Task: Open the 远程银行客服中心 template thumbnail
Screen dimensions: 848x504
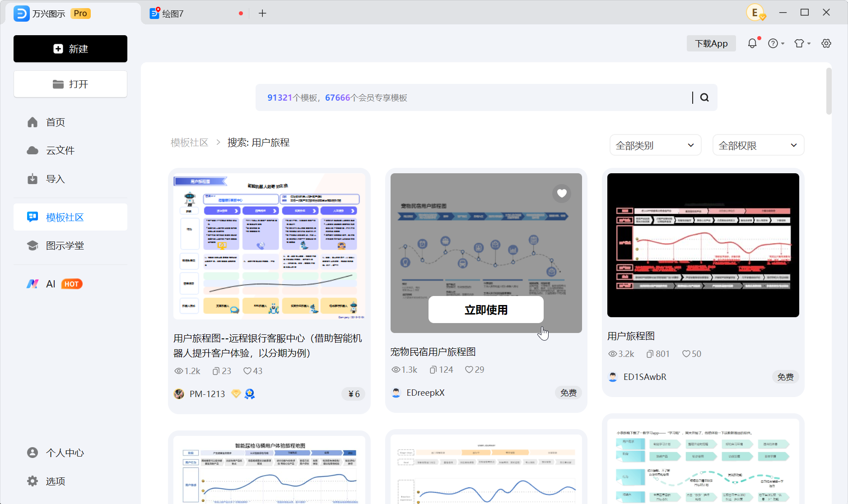Action: click(x=269, y=246)
